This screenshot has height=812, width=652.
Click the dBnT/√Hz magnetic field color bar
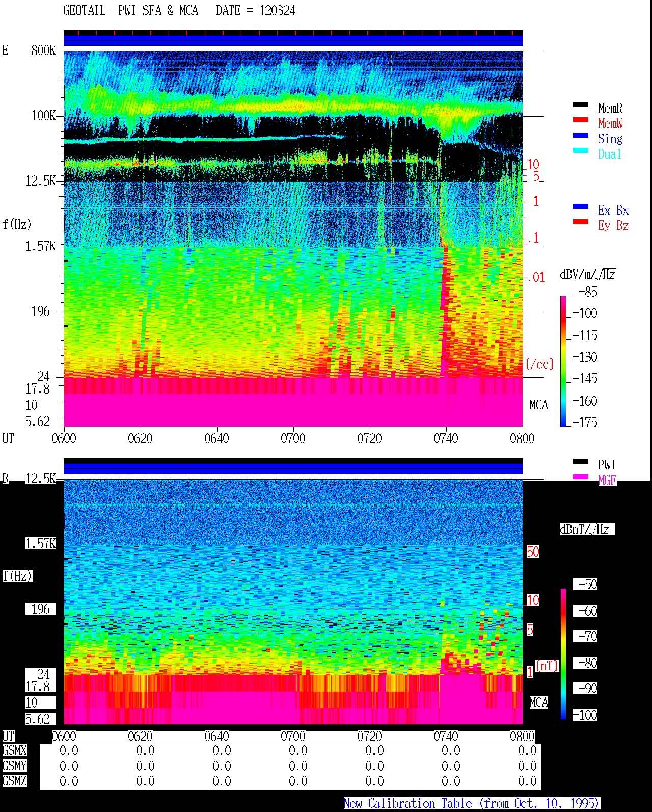click(x=563, y=654)
